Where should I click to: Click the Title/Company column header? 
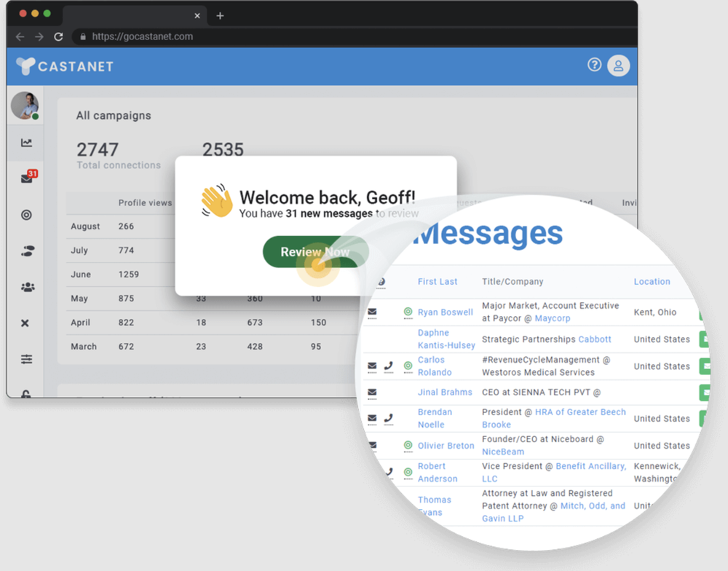[x=513, y=282]
